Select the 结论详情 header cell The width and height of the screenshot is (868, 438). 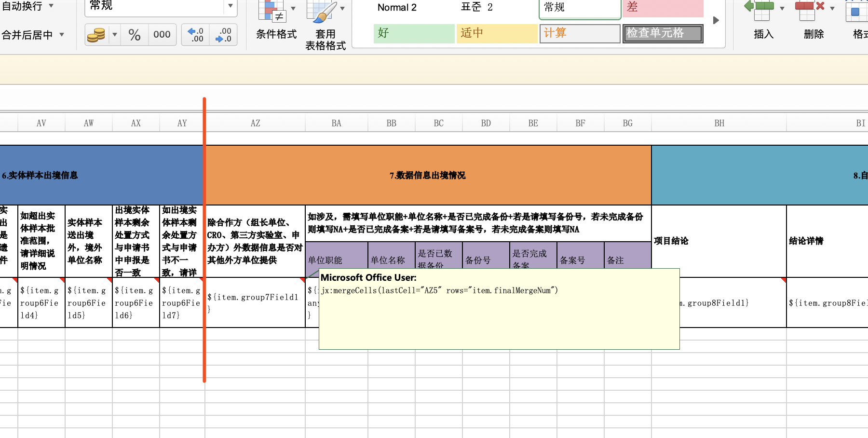click(827, 241)
